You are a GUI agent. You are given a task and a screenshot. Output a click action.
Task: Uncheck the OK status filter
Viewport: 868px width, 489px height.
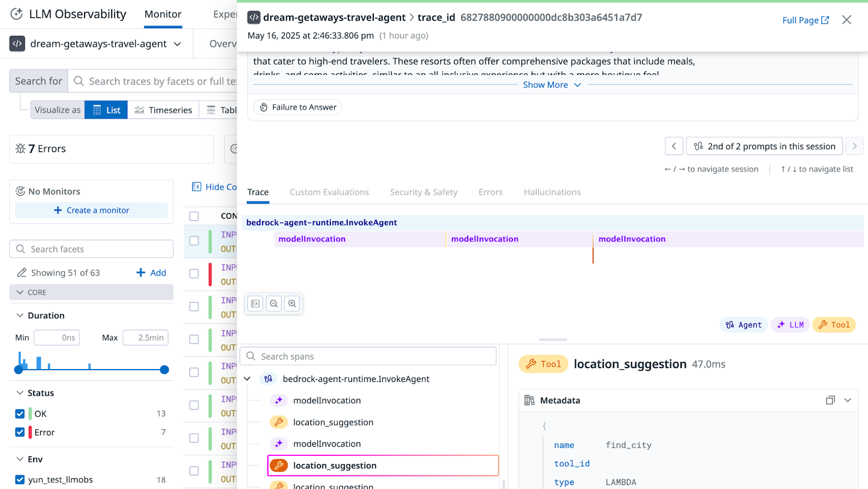click(x=20, y=413)
